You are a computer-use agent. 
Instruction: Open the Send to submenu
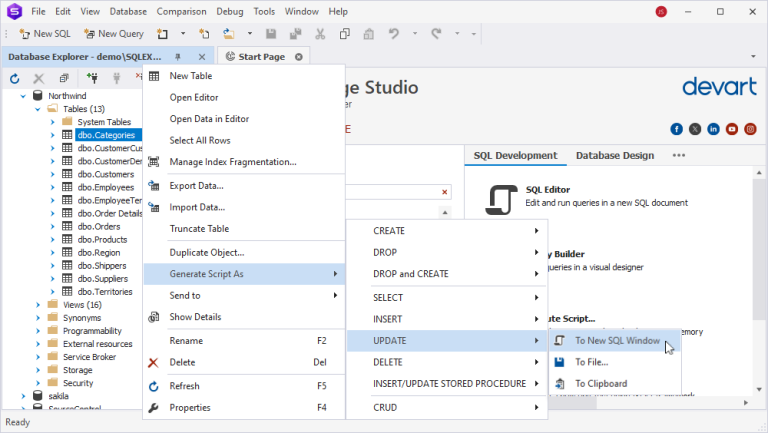tap(244, 295)
